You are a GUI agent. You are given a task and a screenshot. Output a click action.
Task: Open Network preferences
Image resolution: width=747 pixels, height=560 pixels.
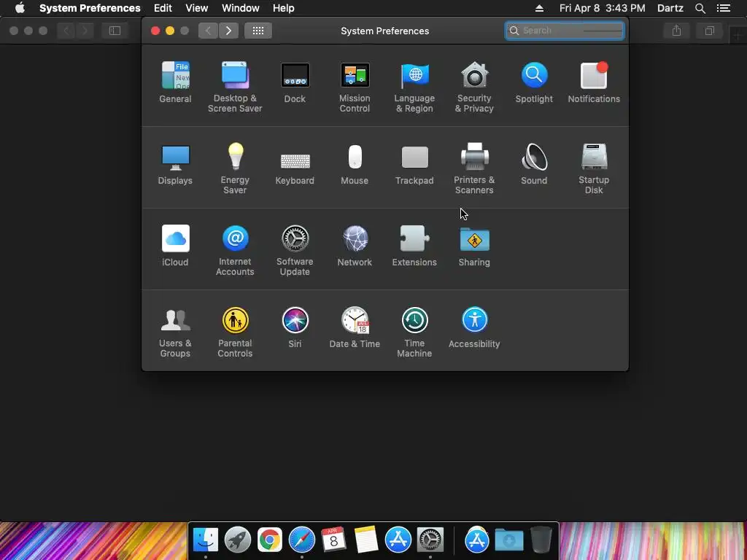point(355,246)
